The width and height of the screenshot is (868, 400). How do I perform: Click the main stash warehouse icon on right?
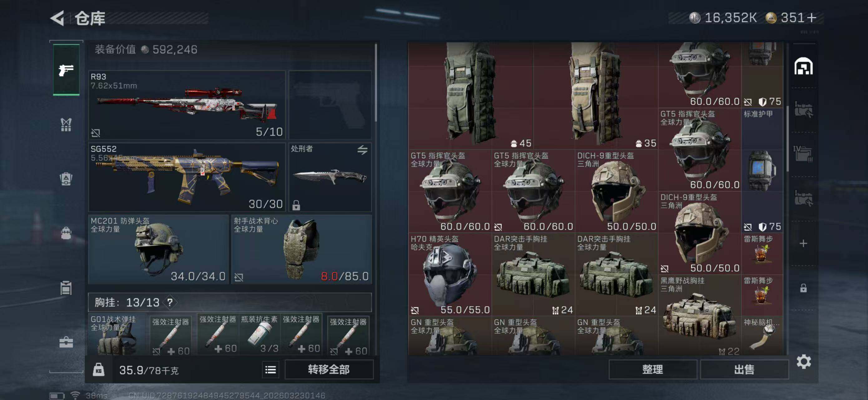[803, 66]
